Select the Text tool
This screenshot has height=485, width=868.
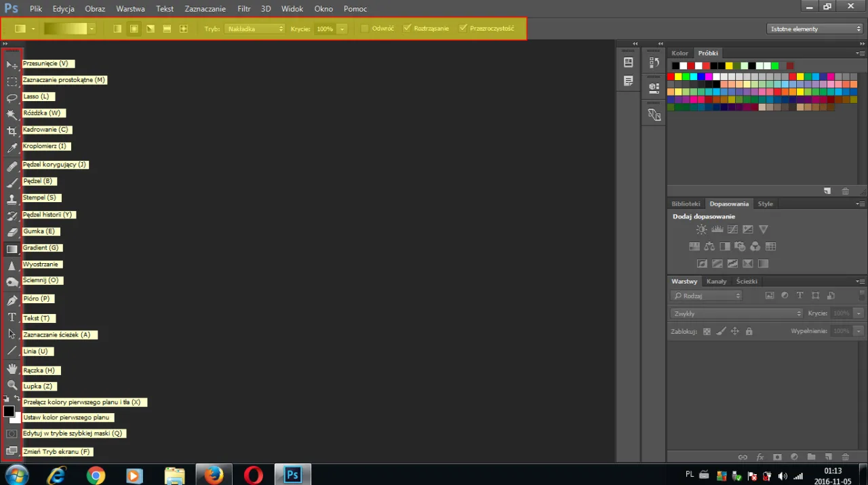[x=12, y=317]
